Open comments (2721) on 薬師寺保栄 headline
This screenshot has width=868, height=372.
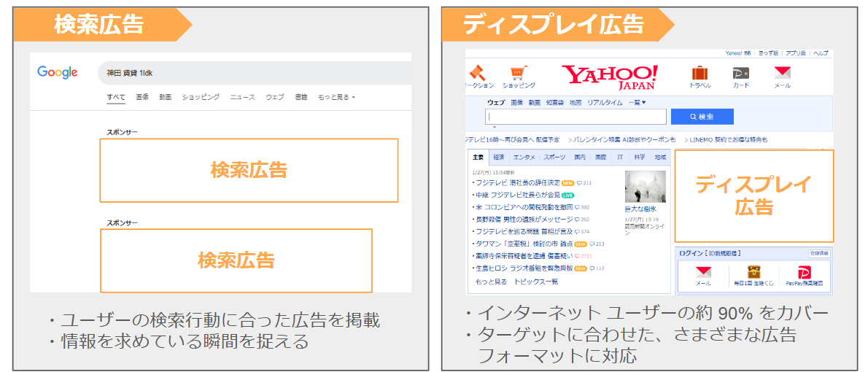(x=584, y=256)
